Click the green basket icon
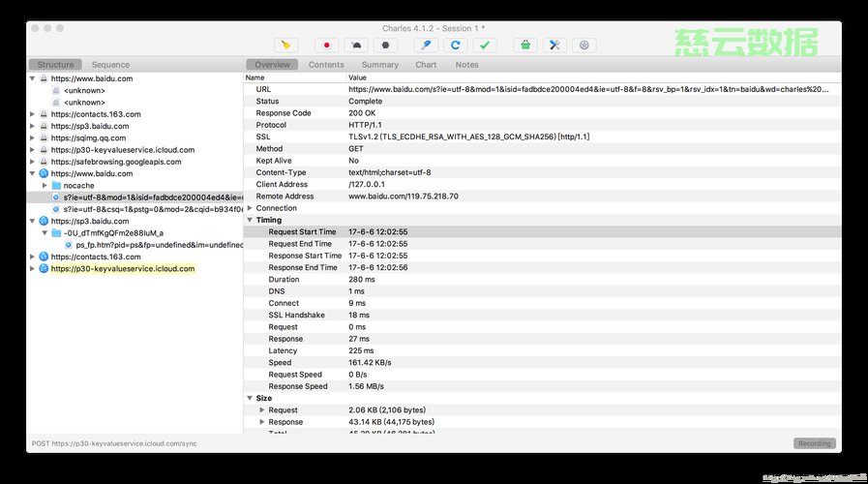This screenshot has width=868, height=484. (524, 45)
